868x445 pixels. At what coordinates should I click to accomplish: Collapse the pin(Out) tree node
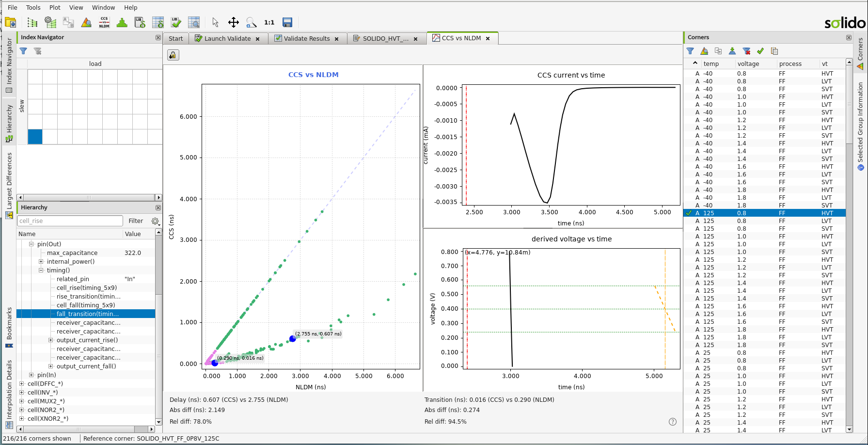32,244
